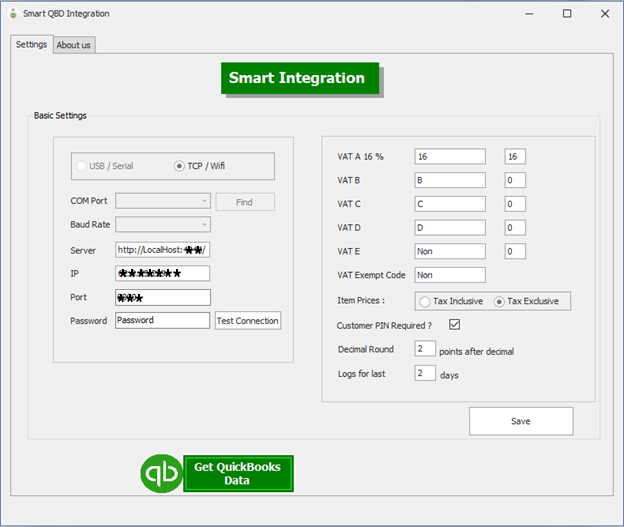Focus the Password input field
The image size is (624, 527).
(x=162, y=321)
